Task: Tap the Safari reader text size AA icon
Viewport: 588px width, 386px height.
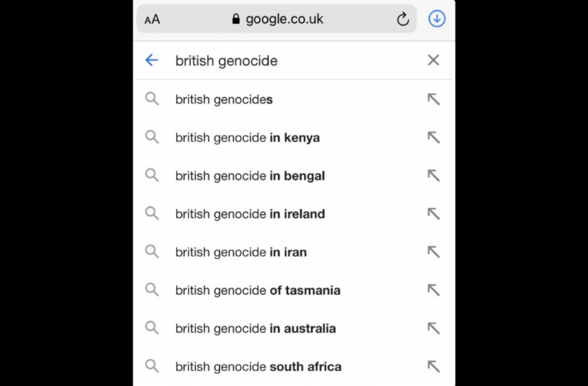Action: coord(152,20)
